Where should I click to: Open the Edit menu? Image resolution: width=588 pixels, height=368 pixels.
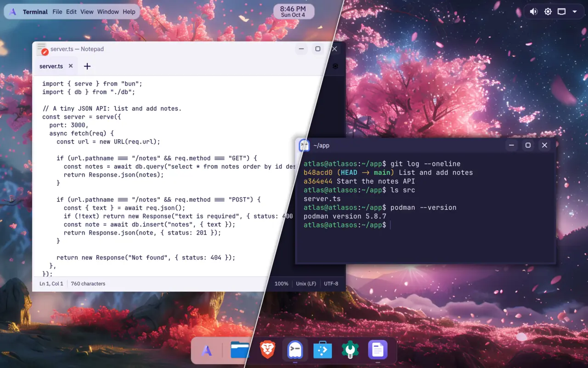pos(71,12)
